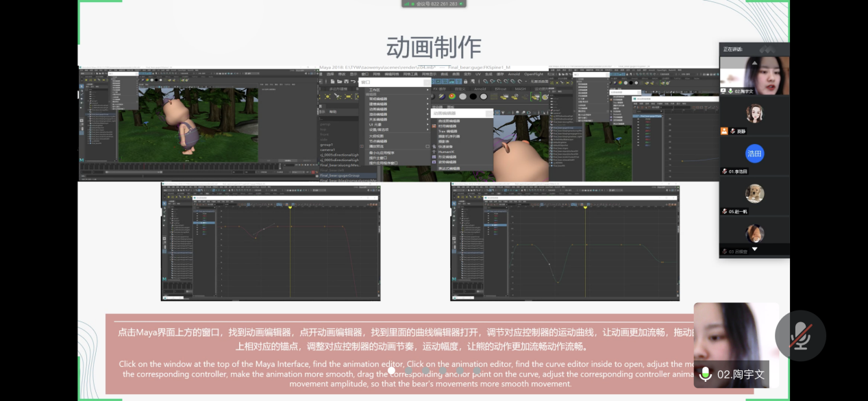Open the Arnold menu in Maya's menu bar
Viewport: 868px width, 401px height.
click(x=513, y=74)
